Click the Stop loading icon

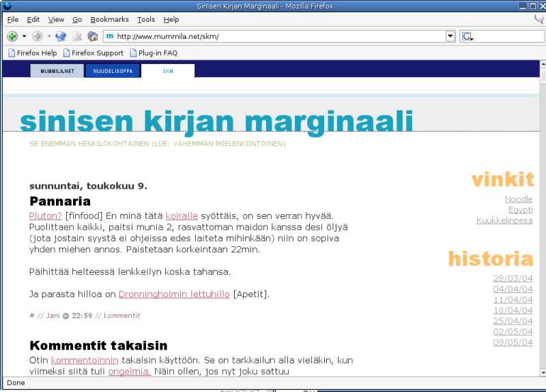[x=77, y=36]
